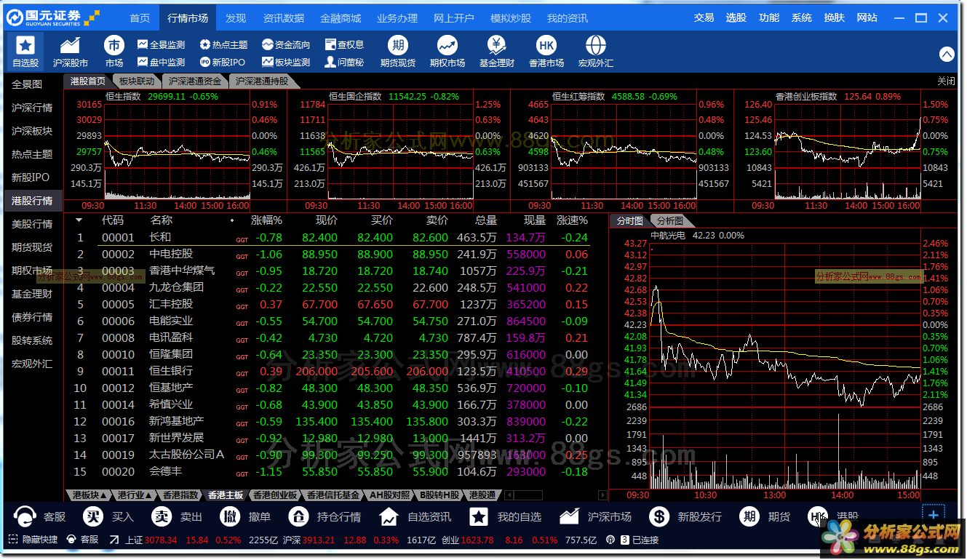The image size is (967, 560).
Task: Sort by the 总量 column header
Action: click(x=486, y=220)
